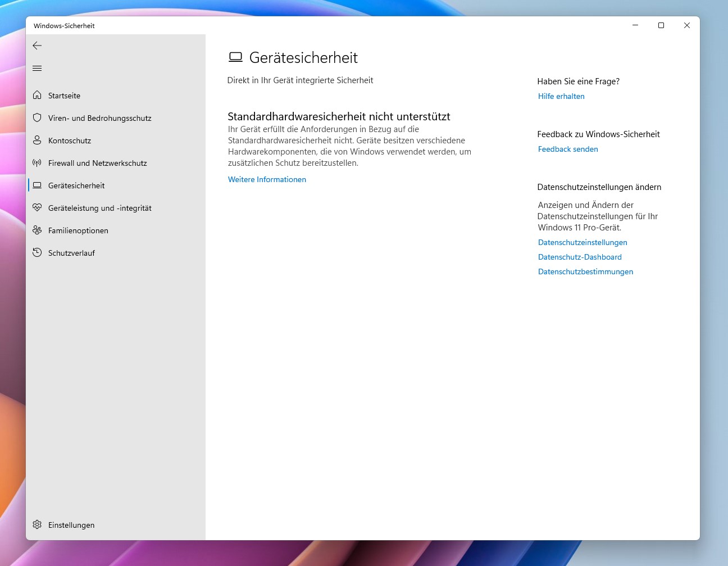Minimize the Windows-Sicherheit window

(x=635, y=25)
